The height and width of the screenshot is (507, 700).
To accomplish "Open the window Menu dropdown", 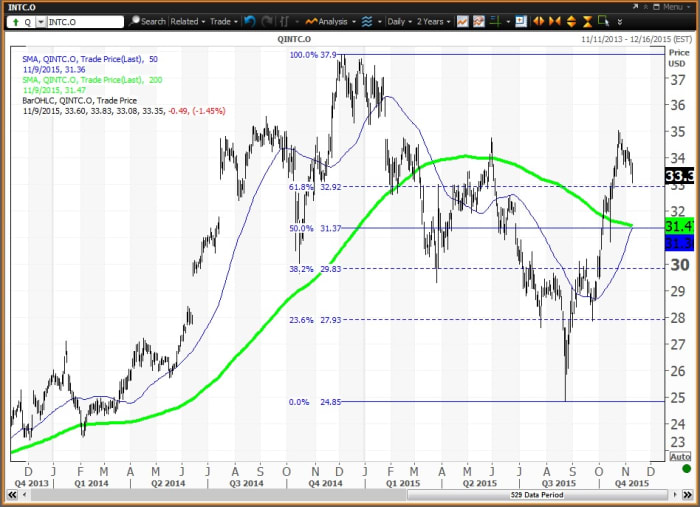I will click(675, 7).
